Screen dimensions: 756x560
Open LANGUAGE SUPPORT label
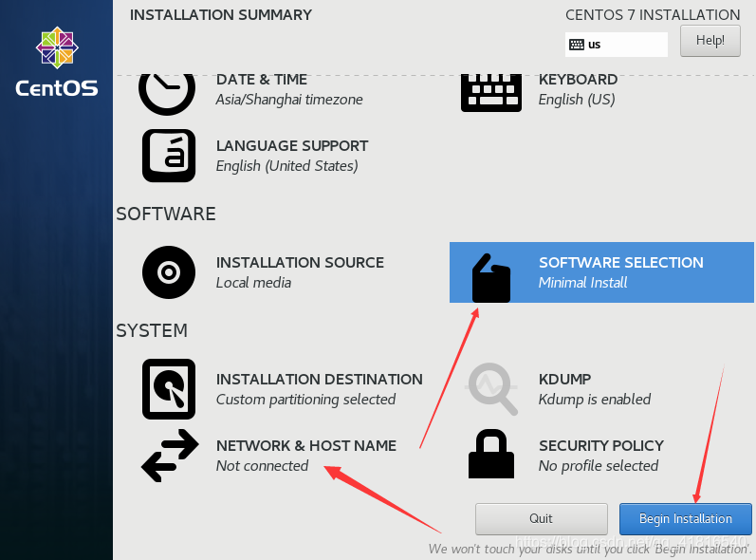point(292,145)
